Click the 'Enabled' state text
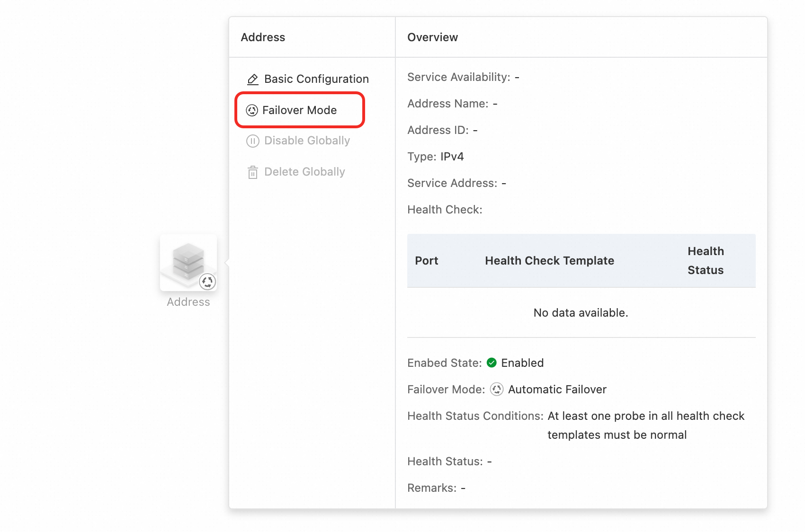 coord(523,363)
